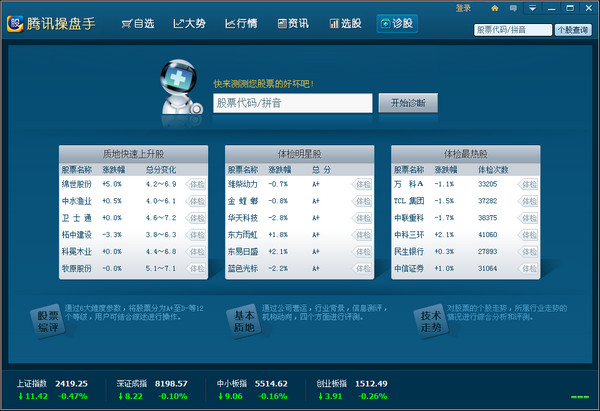
Task: Select stock name 万 科A
Action: 409,184
